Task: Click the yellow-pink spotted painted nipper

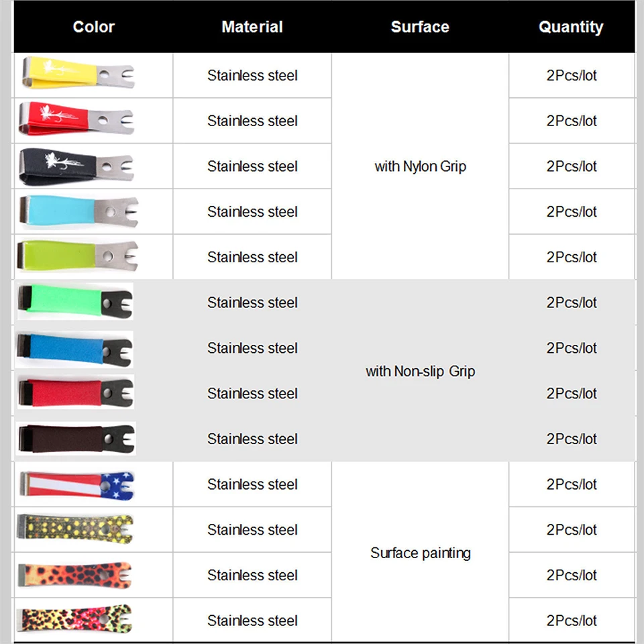Action: [74, 619]
